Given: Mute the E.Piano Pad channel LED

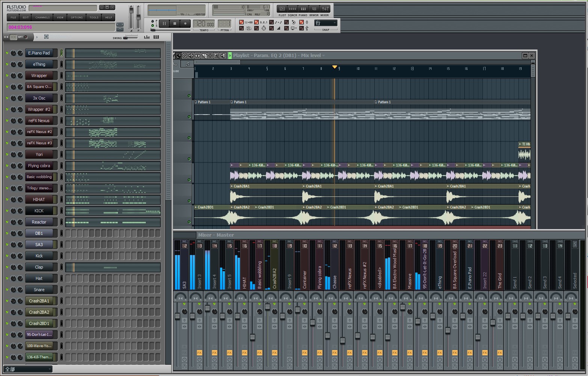Looking at the screenshot, I should tap(7, 53).
